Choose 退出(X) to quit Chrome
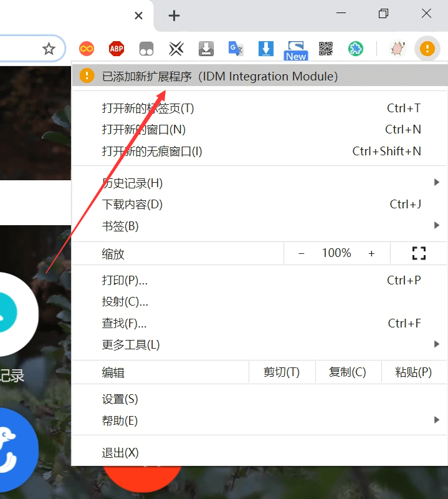This screenshot has height=499, width=448. [260, 453]
